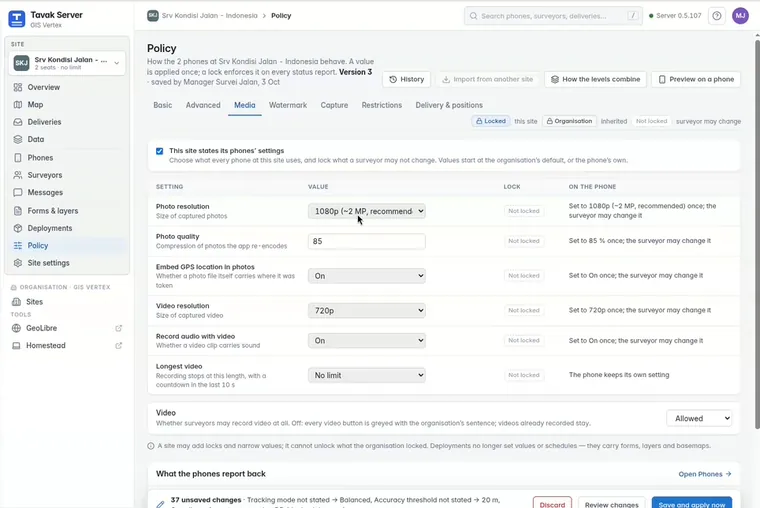The image size is (760, 508).
Task: Click the Photo quality value field
Action: [366, 241]
